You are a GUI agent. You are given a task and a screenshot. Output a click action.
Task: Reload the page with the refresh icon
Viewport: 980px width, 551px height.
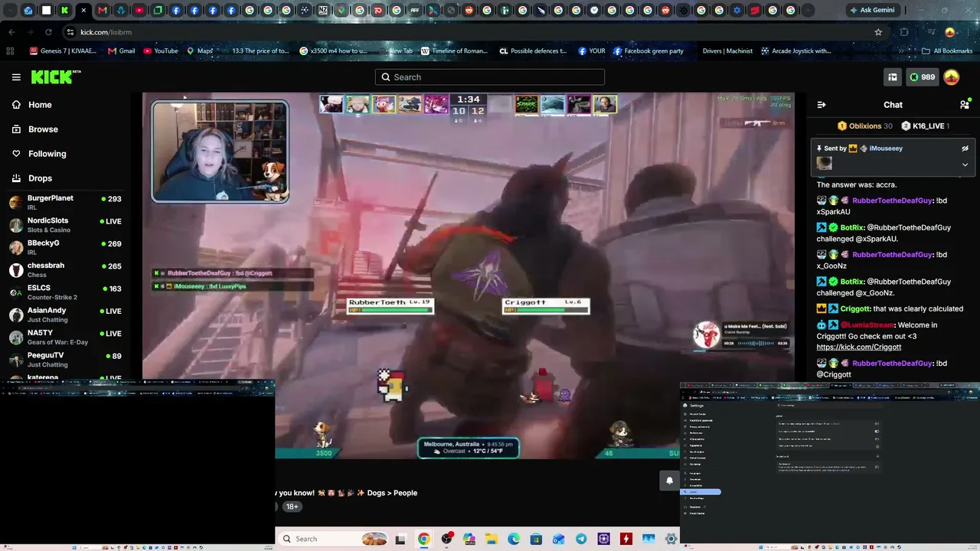[48, 32]
